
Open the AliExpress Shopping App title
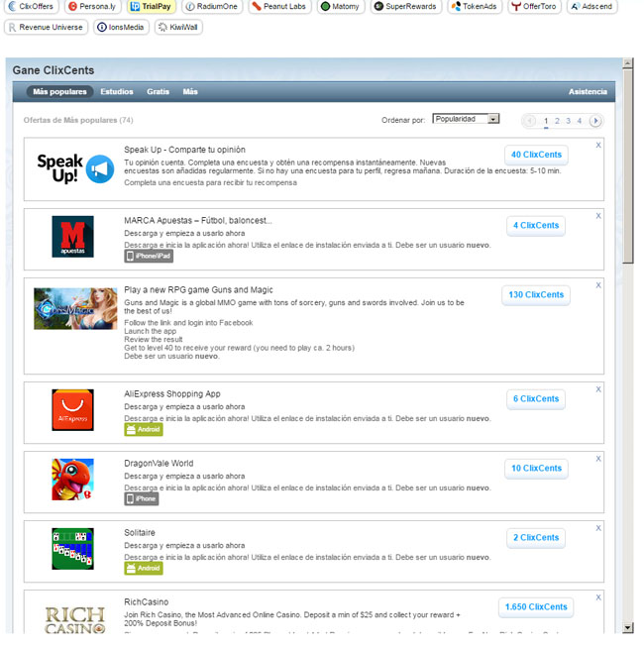[172, 394]
